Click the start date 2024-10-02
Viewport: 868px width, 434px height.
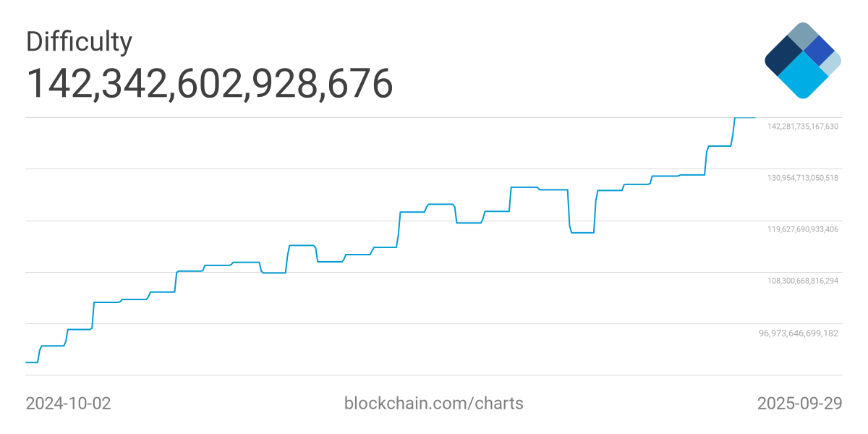pos(68,403)
